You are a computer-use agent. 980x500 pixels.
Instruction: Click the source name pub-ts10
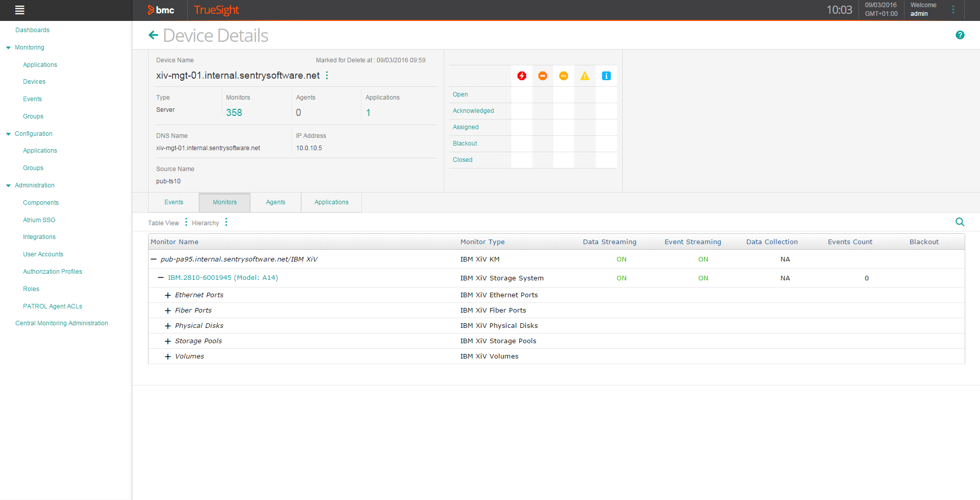coord(168,181)
